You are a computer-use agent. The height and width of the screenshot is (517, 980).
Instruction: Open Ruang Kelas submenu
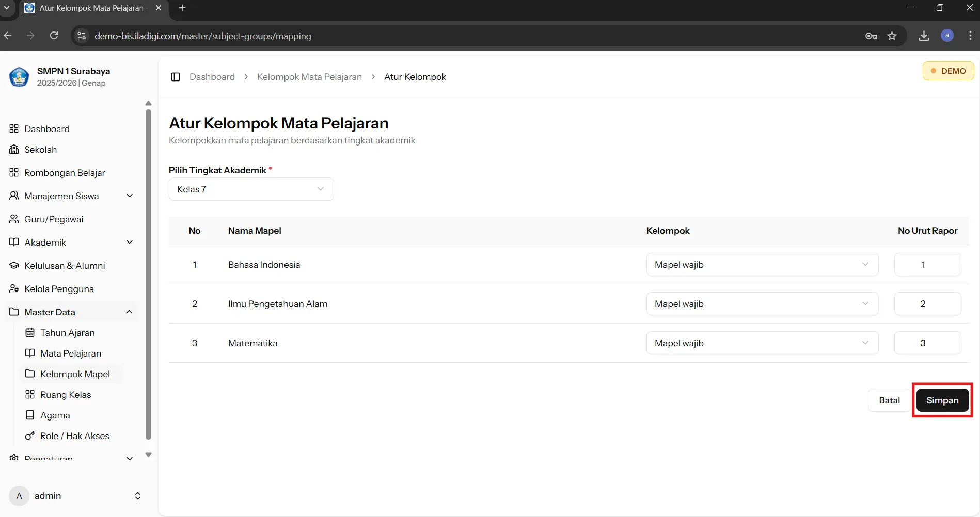coord(66,395)
